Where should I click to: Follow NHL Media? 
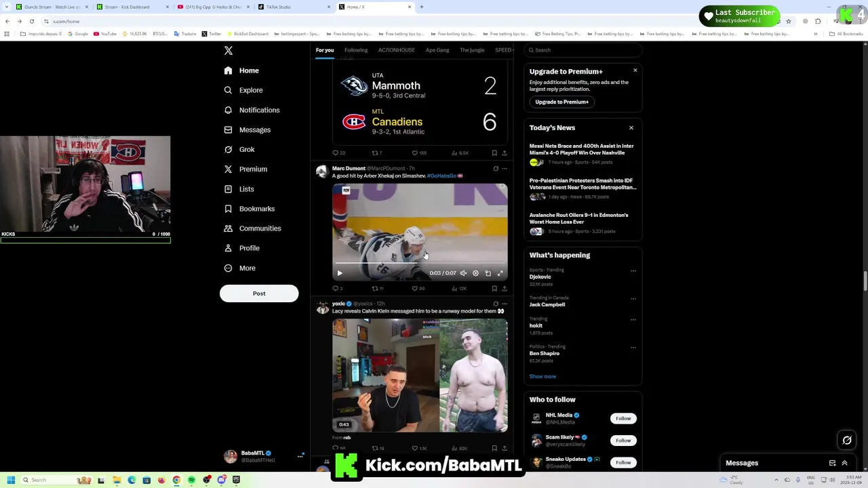tap(623, 418)
